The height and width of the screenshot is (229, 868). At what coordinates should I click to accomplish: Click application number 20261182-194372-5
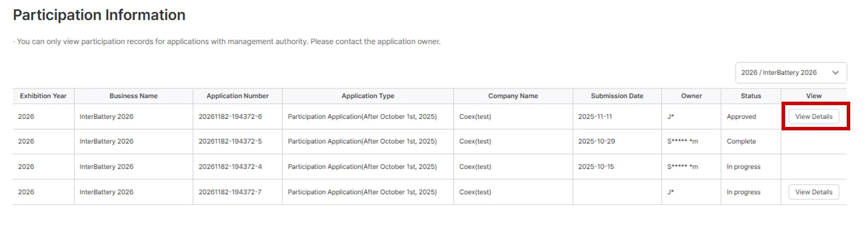(x=230, y=141)
